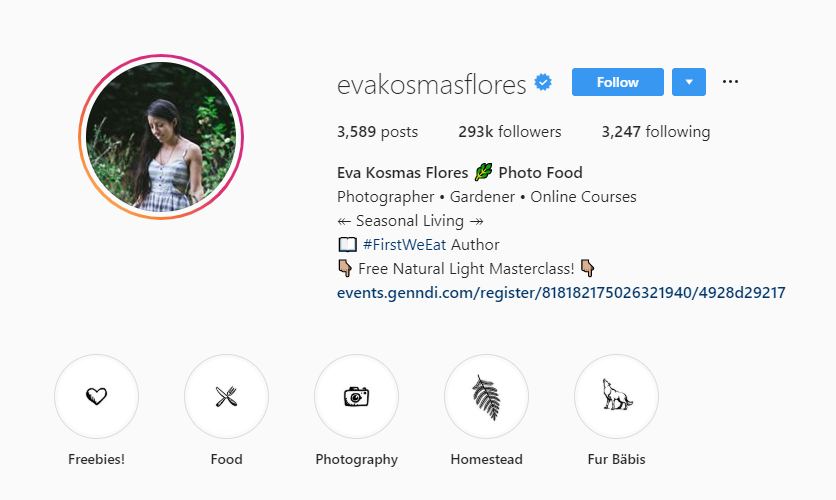
Task: Open the Food fork-and-knife highlight
Action: (x=227, y=397)
